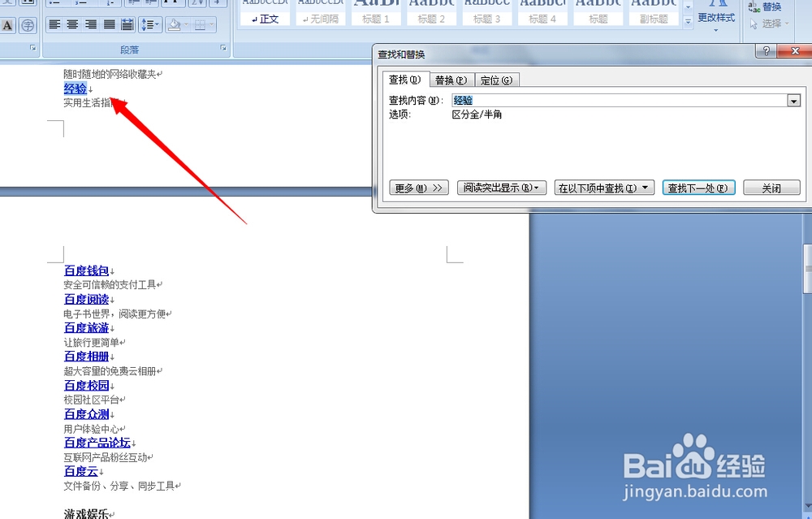Justify the paragraph text
The height and width of the screenshot is (519, 812).
pyautogui.click(x=109, y=24)
